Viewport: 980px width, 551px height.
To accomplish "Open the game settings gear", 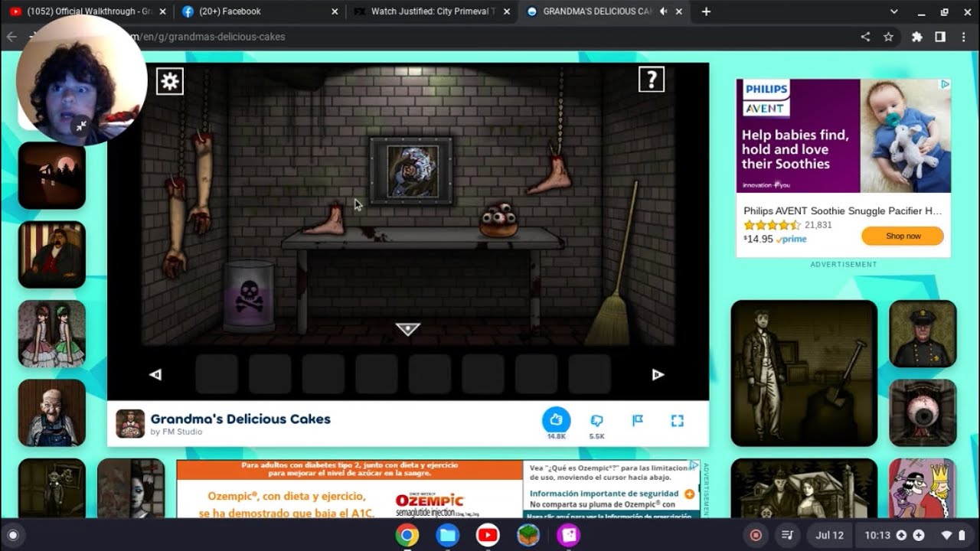I will [170, 81].
